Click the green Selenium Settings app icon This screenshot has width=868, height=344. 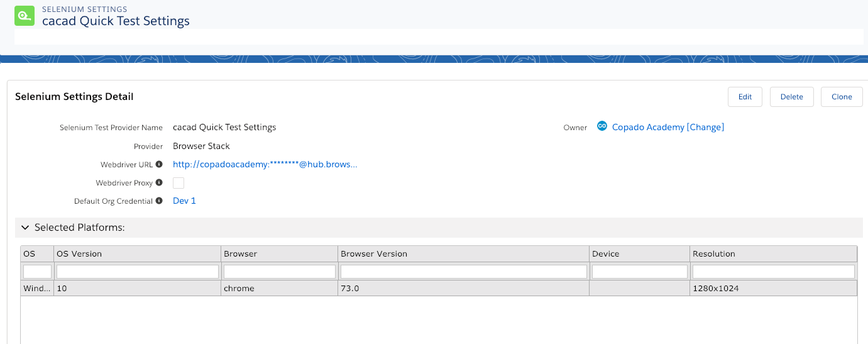25,16
